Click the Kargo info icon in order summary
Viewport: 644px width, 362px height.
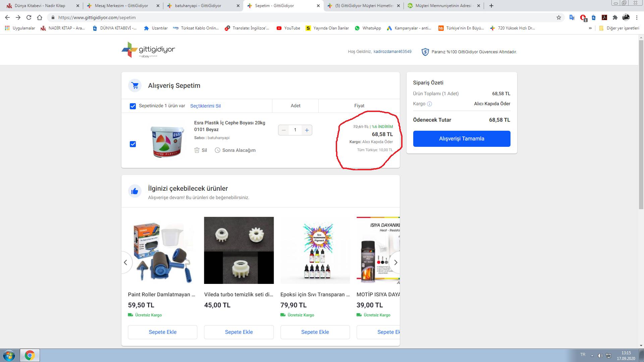click(x=429, y=104)
